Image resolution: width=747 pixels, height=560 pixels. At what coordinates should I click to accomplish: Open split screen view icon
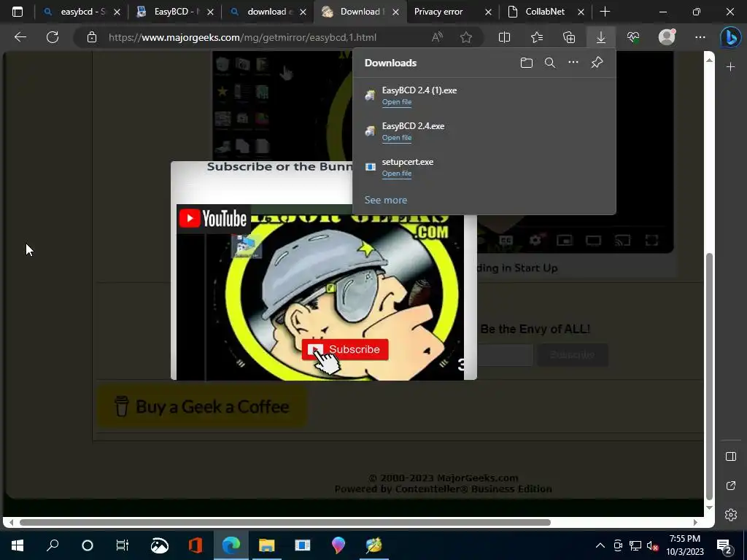(504, 37)
